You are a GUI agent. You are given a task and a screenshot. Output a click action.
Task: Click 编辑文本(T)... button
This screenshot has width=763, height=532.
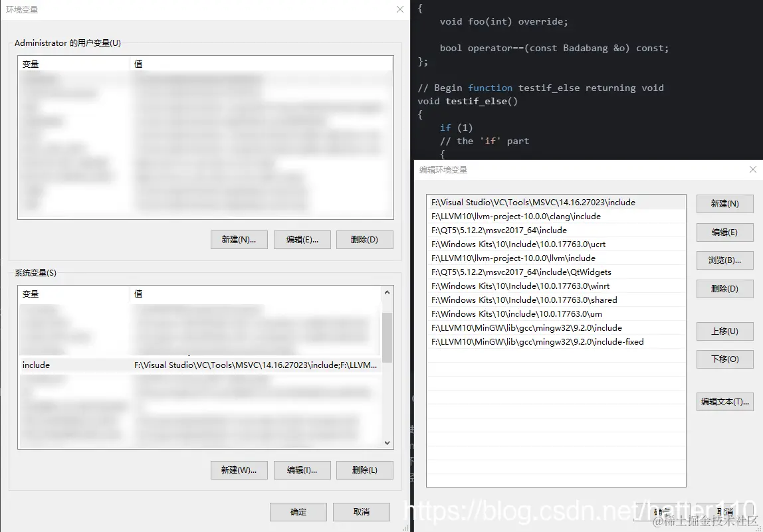(725, 402)
